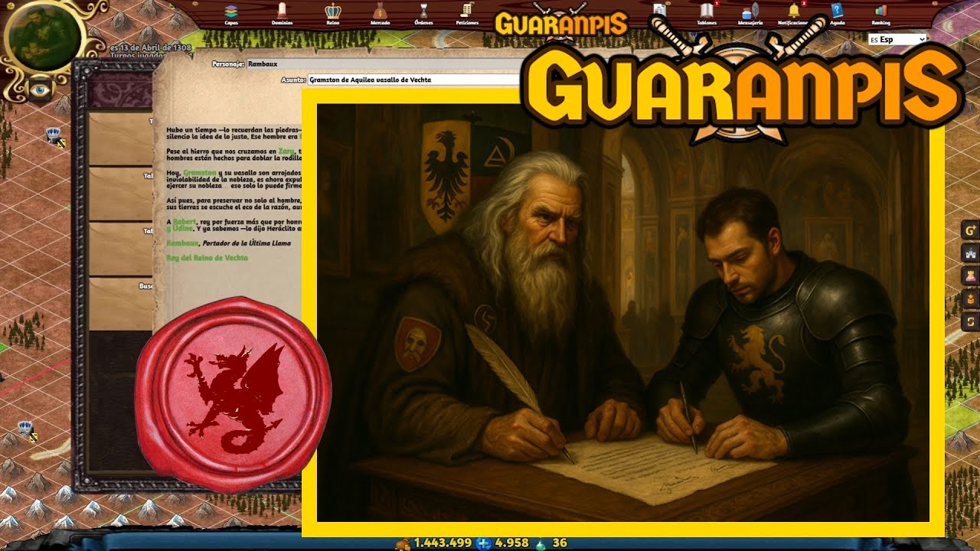
Task: Open the Reino crown menu
Action: [x=332, y=14]
